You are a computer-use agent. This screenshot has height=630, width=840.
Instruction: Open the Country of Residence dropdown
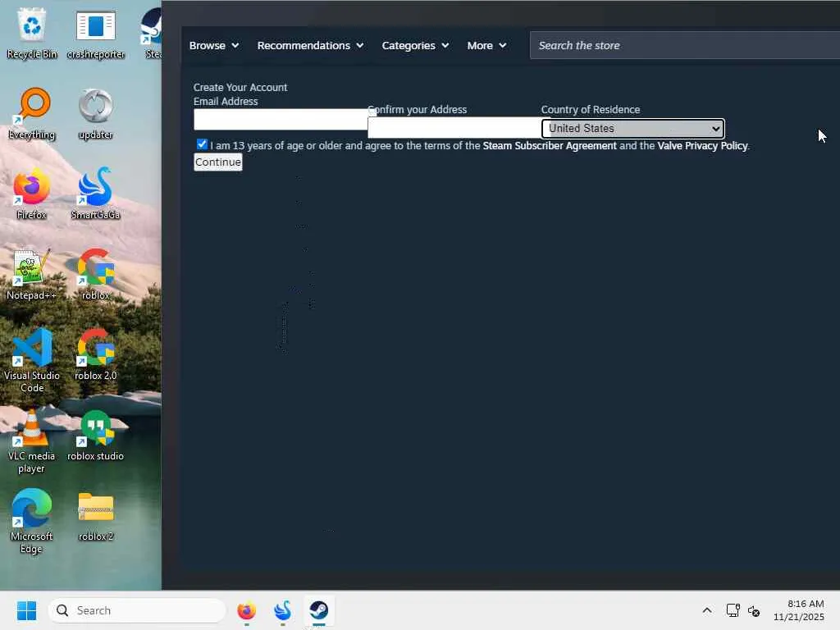pos(632,129)
